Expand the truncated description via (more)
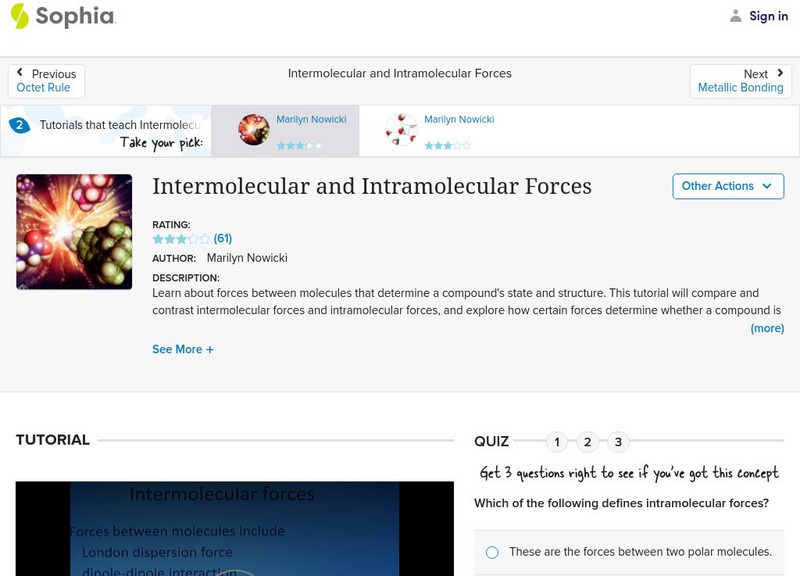800x576 pixels. click(x=770, y=328)
